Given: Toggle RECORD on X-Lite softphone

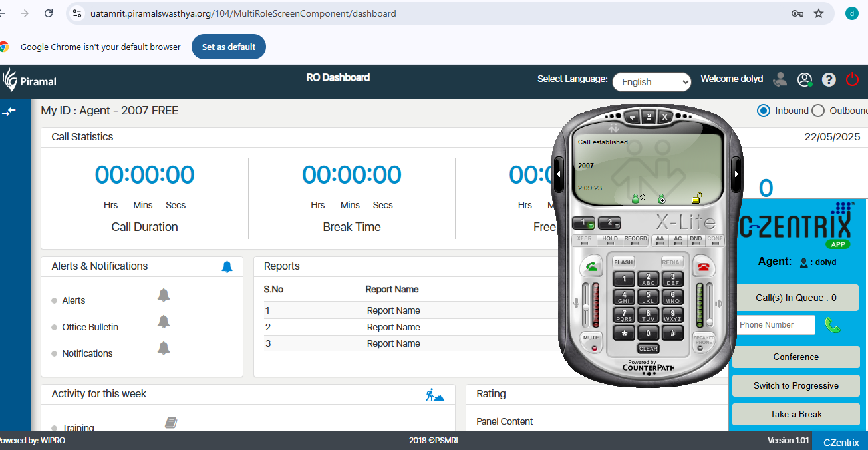Looking at the screenshot, I should pos(636,241).
